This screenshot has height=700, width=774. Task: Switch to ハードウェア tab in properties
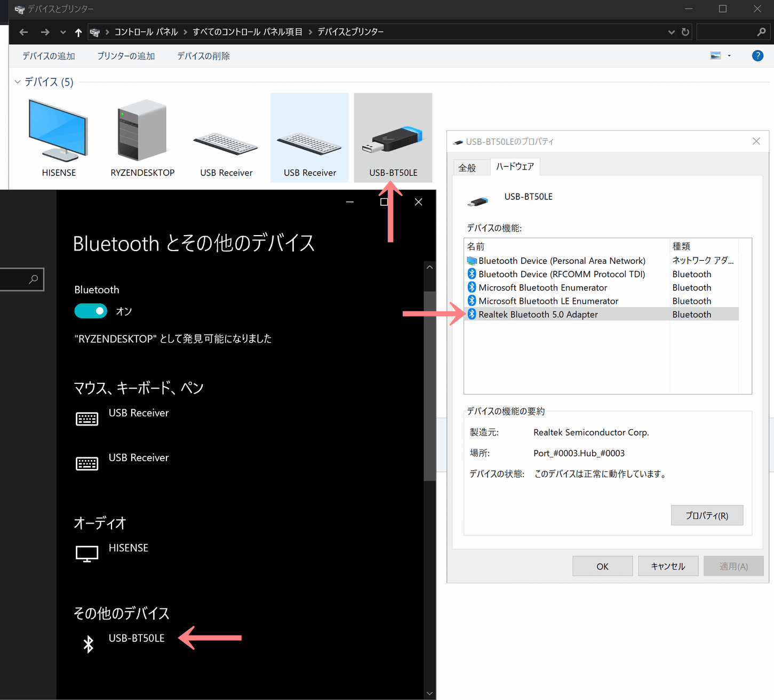click(x=515, y=166)
